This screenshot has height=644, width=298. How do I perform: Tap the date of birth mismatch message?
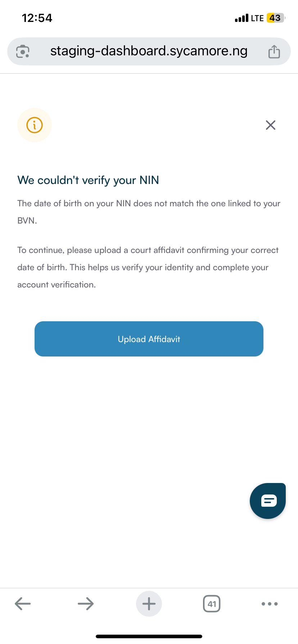pyautogui.click(x=149, y=212)
